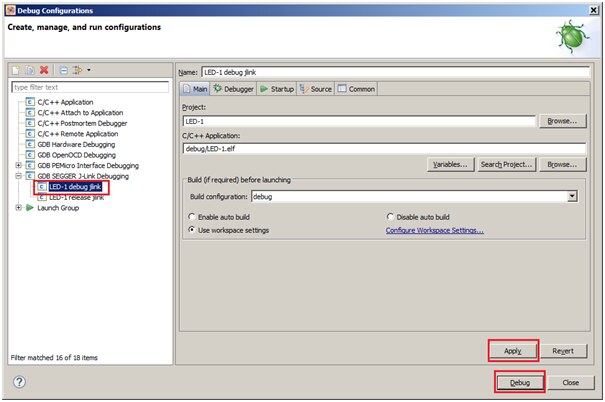Select C/C++ Postmortem Debugger entry
This screenshot has height=402, width=605.
pos(82,123)
